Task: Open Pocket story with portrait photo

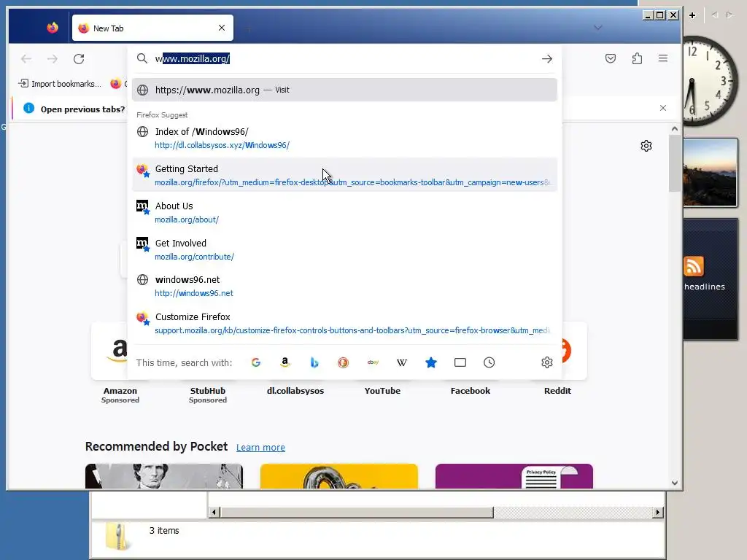Action: coord(164,476)
